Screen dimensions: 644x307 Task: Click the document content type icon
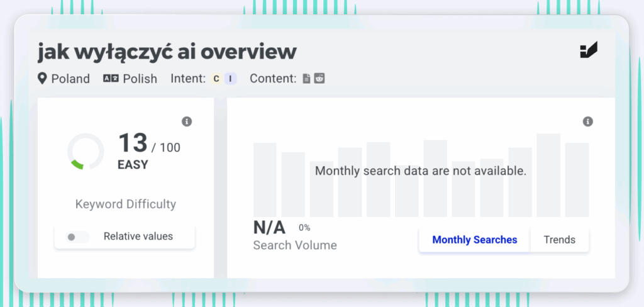click(306, 79)
